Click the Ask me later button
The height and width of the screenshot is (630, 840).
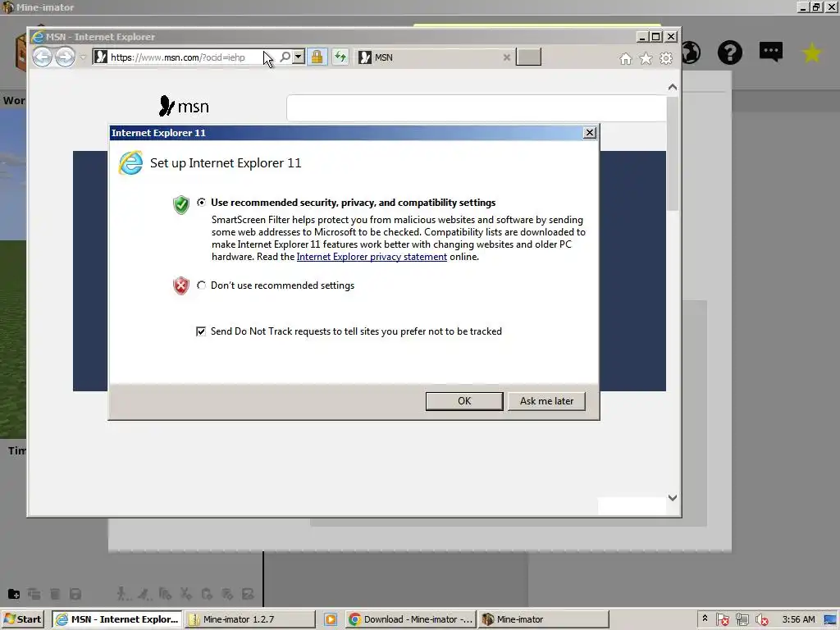click(x=546, y=401)
